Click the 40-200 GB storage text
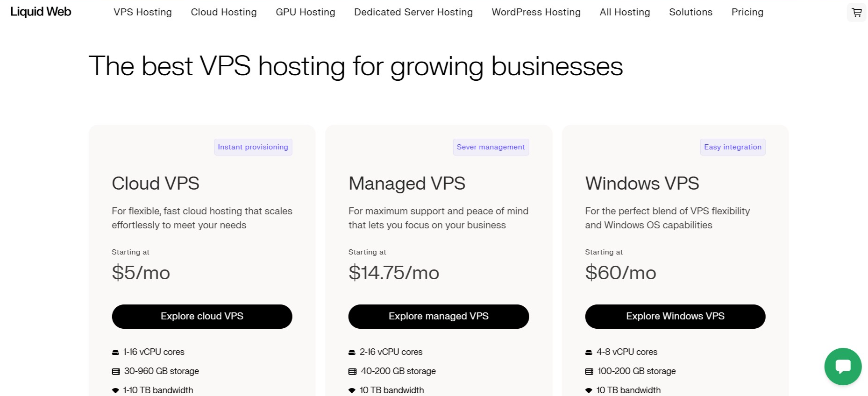Viewport: 868px width, 396px height. [x=398, y=371]
